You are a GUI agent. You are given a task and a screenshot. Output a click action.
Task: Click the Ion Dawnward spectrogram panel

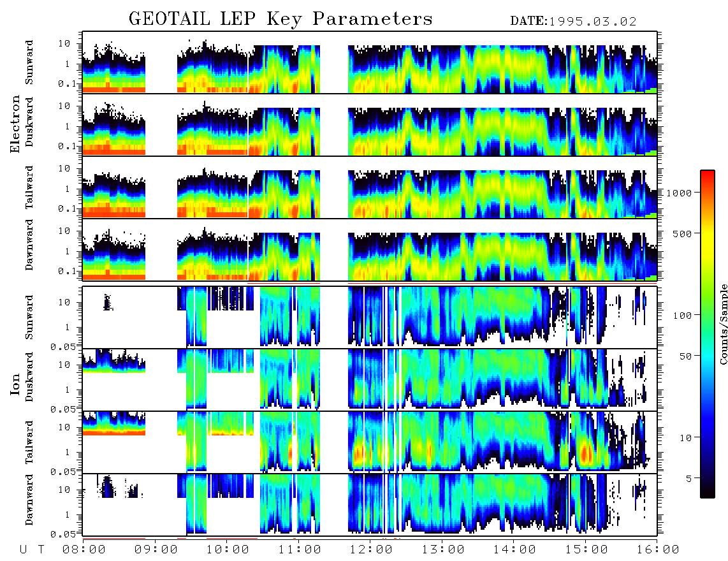[x=370, y=505]
